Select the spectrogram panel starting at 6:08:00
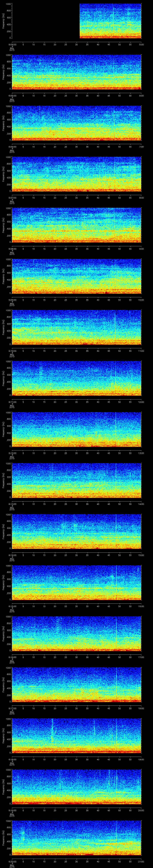Image resolution: width=153 pixels, height=868 pixels. (x=77, y=225)
